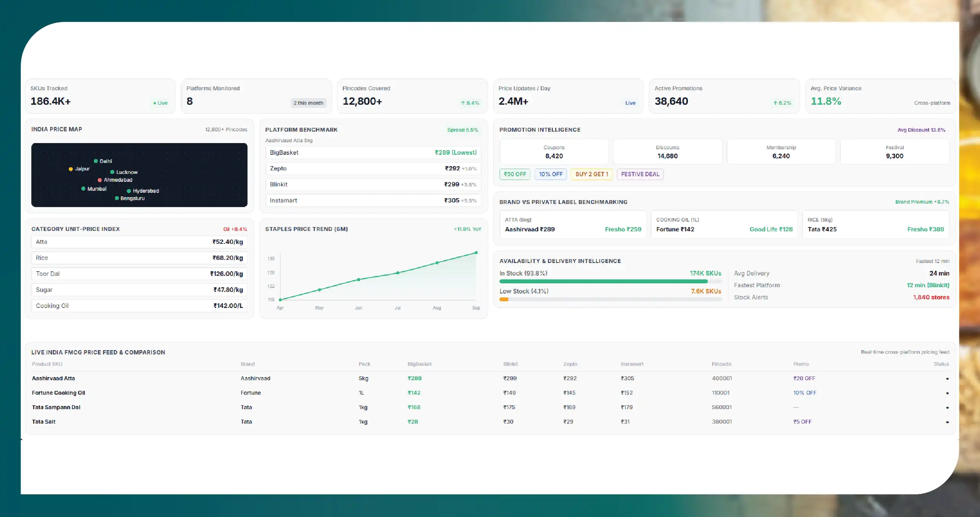Click the Oil +8.4% indicator

click(235, 229)
